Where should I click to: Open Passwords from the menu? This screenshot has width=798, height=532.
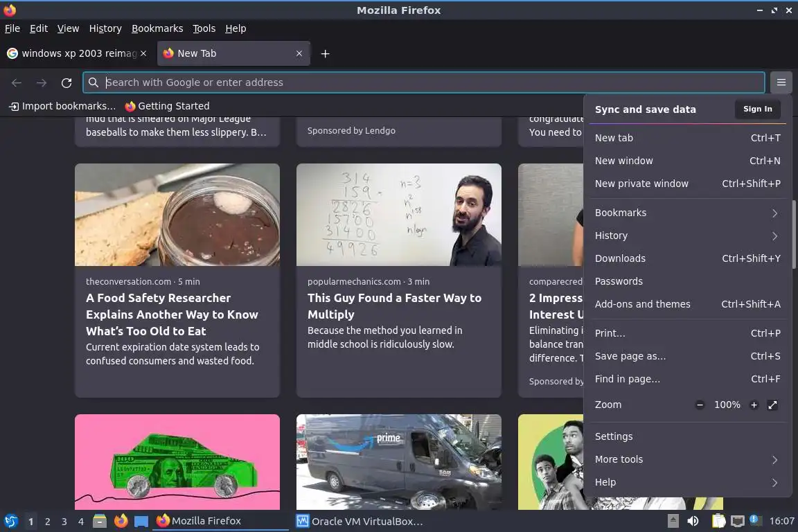click(x=687, y=281)
